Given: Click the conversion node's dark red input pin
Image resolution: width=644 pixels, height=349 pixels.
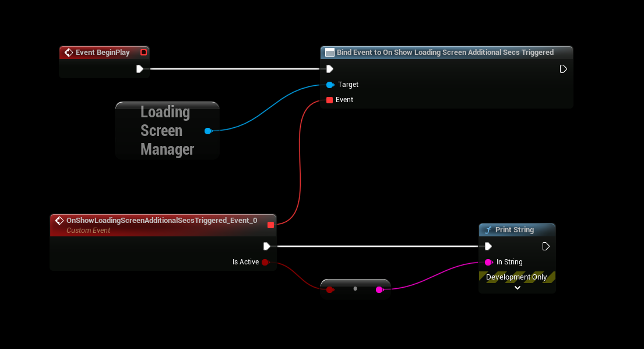Looking at the screenshot, I should (x=330, y=289).
